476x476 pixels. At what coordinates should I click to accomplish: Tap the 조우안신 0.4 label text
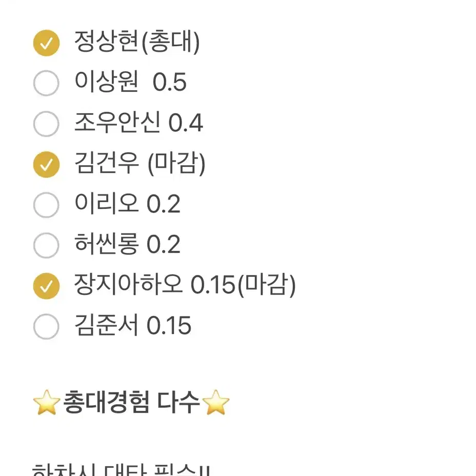point(138,124)
